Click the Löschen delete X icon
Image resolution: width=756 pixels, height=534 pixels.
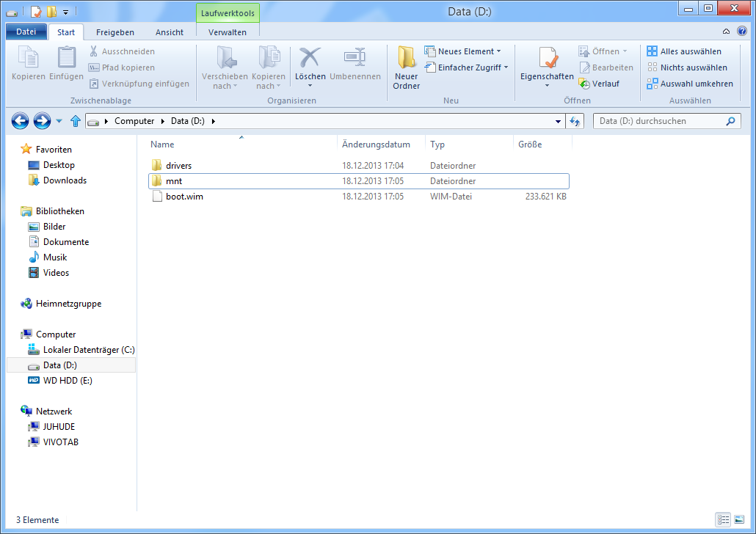coord(310,57)
